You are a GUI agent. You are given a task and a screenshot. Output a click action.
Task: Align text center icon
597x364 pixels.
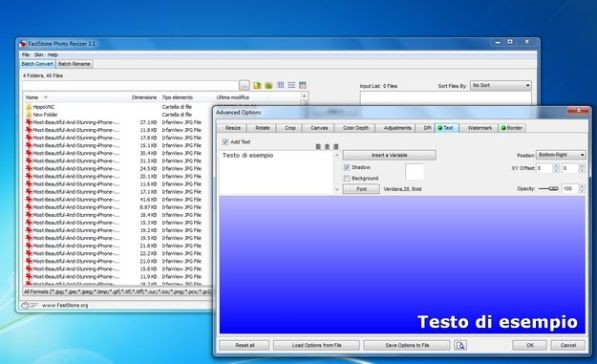click(327, 147)
